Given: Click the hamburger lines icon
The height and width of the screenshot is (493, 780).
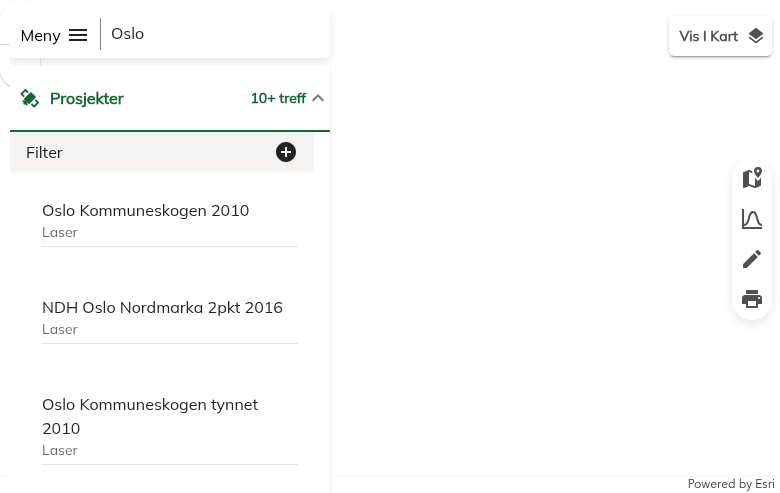Looking at the screenshot, I should (x=78, y=35).
